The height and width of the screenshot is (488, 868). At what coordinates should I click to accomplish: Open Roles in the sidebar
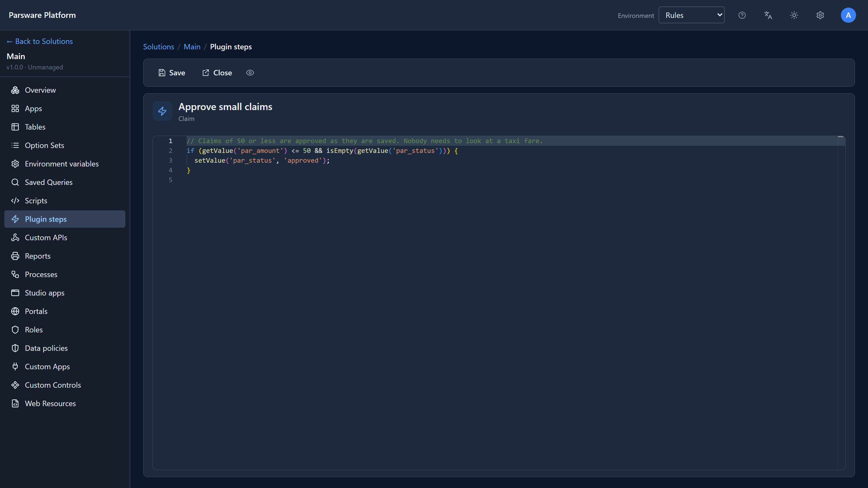(65, 330)
